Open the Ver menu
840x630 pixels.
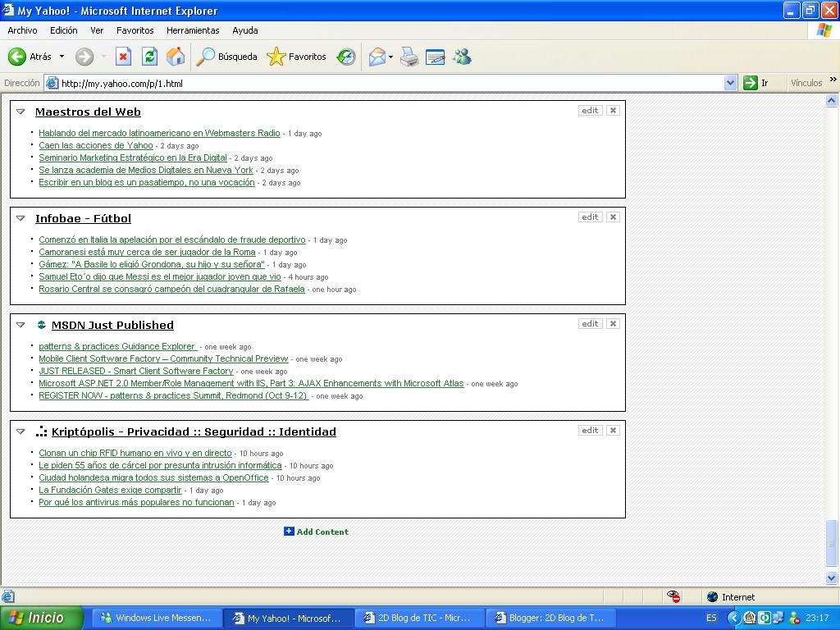(x=97, y=30)
